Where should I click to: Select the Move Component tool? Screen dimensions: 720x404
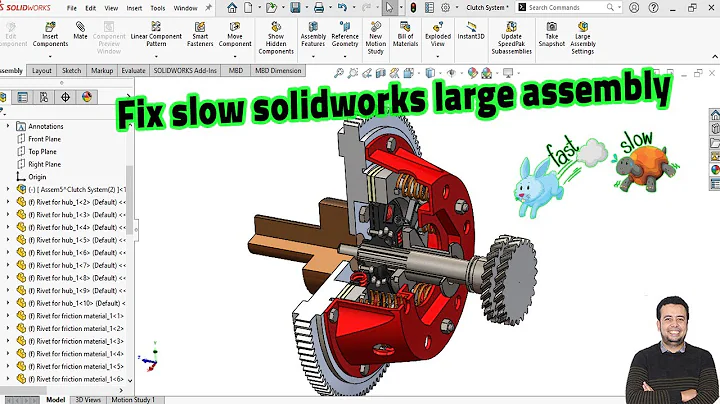(x=235, y=34)
